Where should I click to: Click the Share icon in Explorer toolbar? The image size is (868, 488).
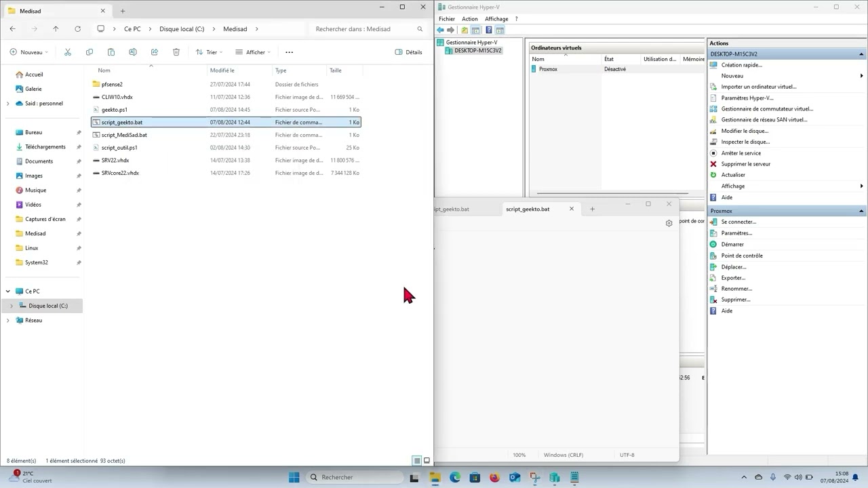tap(155, 52)
